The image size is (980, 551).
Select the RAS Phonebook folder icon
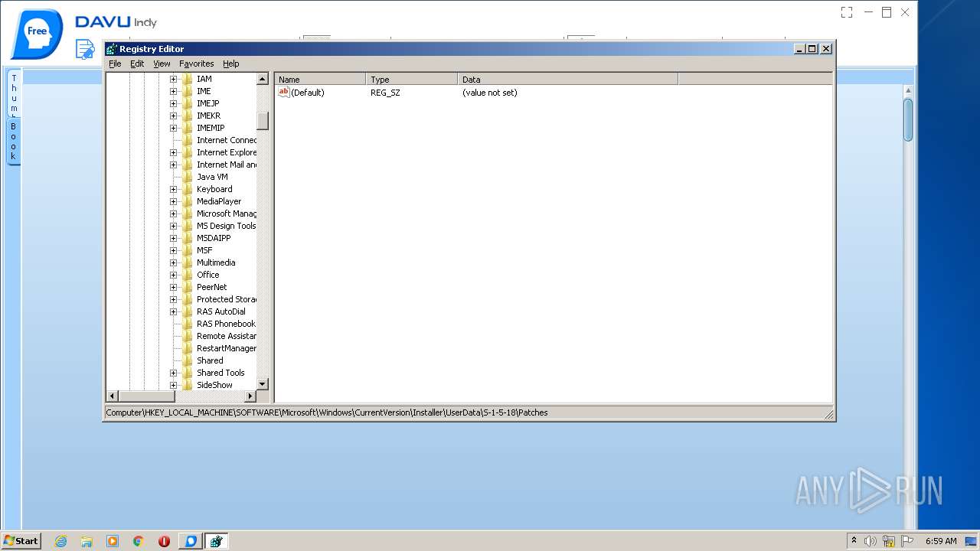188,324
